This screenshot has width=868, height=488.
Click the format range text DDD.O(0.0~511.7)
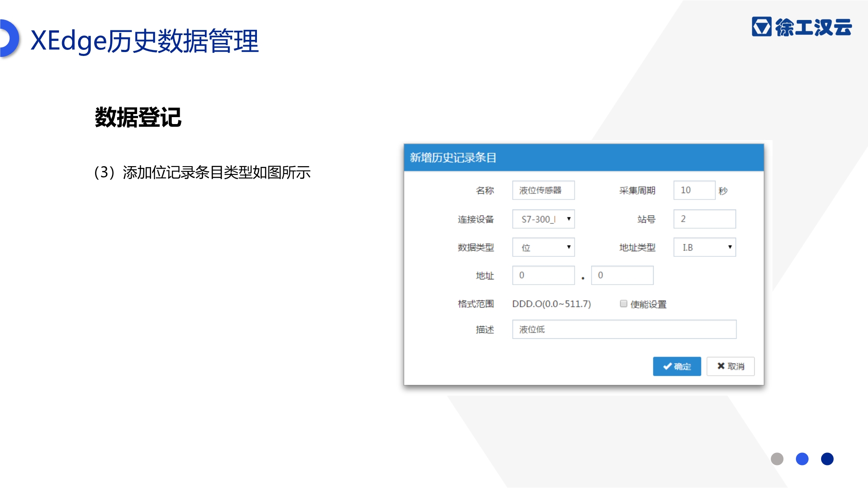(x=552, y=304)
